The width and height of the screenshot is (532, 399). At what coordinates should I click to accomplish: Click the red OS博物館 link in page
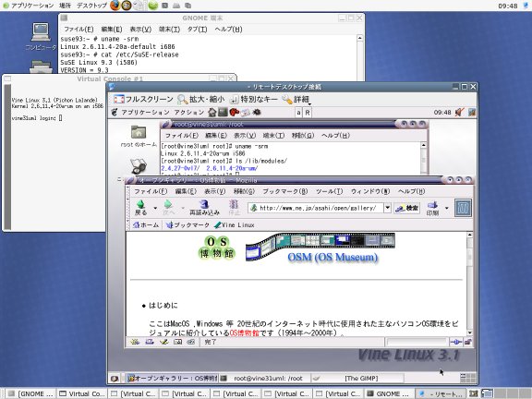[x=244, y=332]
